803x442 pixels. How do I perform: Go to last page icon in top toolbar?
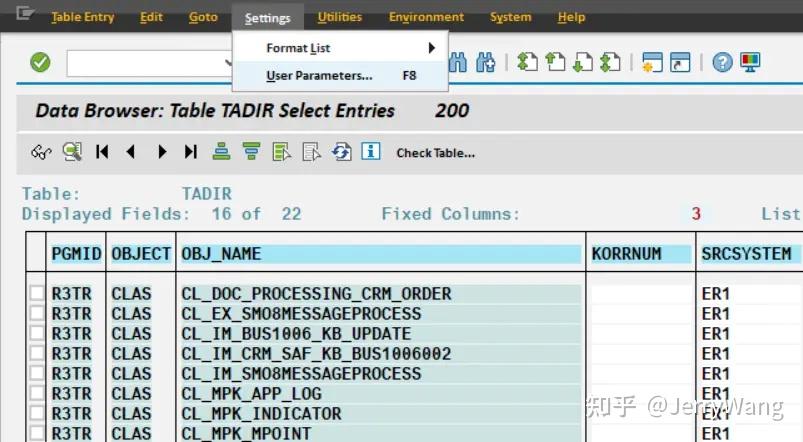pyautogui.click(x=610, y=62)
